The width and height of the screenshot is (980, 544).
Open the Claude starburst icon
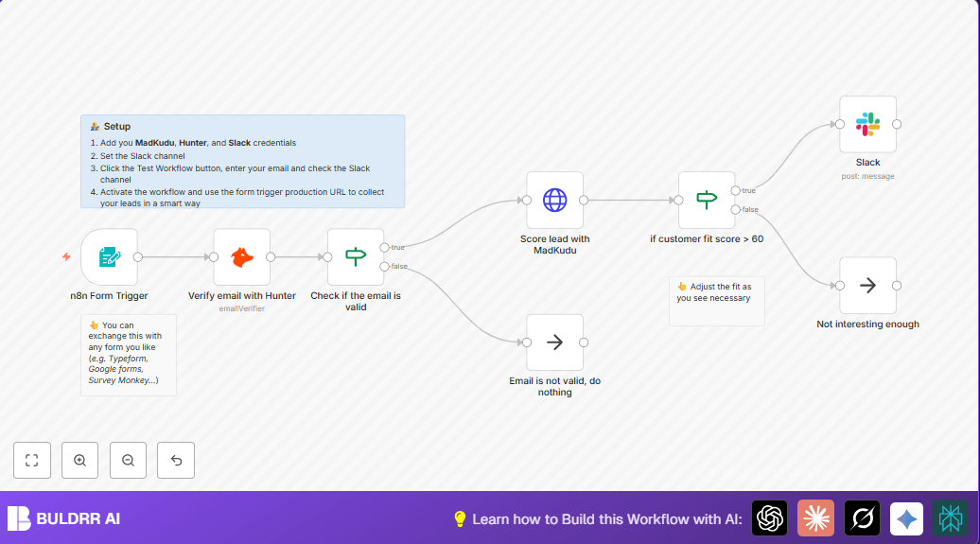click(x=815, y=518)
